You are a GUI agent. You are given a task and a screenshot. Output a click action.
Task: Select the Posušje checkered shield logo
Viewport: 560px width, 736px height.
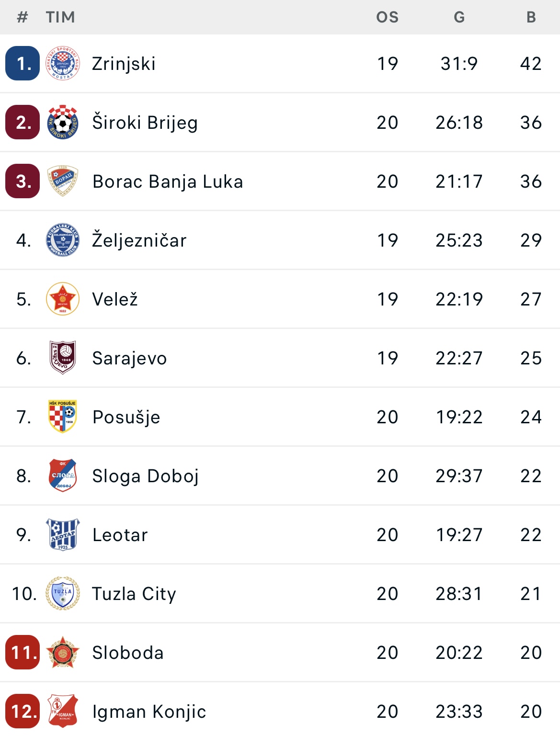(63, 417)
